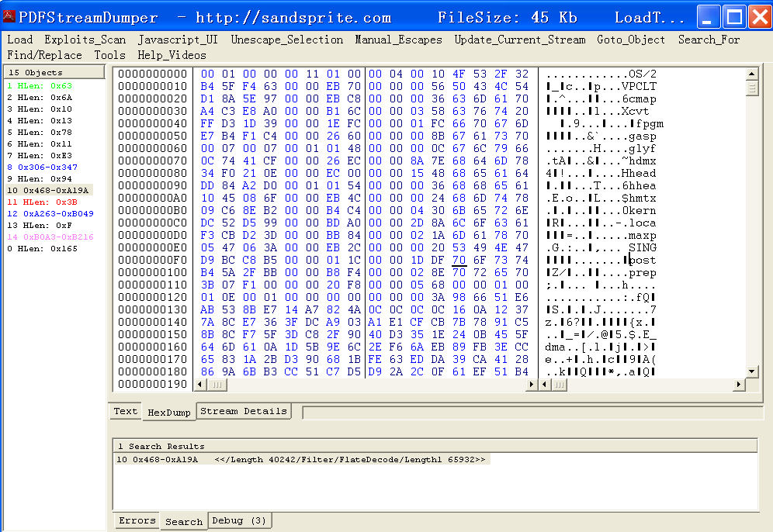
Task: Open the Goto_Object menu
Action: [630, 40]
